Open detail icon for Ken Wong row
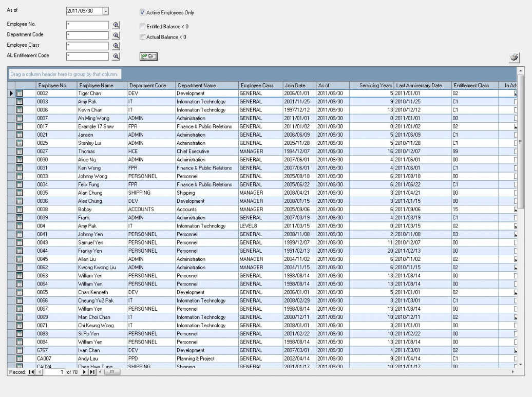The image size is (532, 397). point(20,168)
